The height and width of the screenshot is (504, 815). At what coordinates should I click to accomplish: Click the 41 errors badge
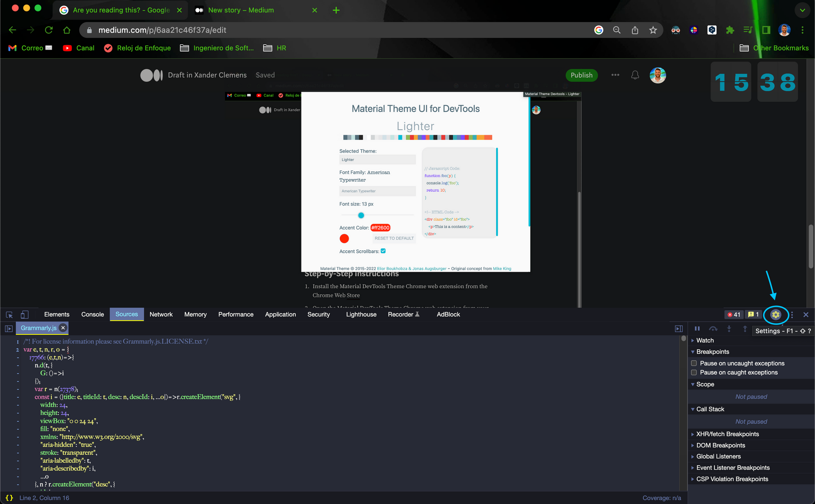[733, 314]
